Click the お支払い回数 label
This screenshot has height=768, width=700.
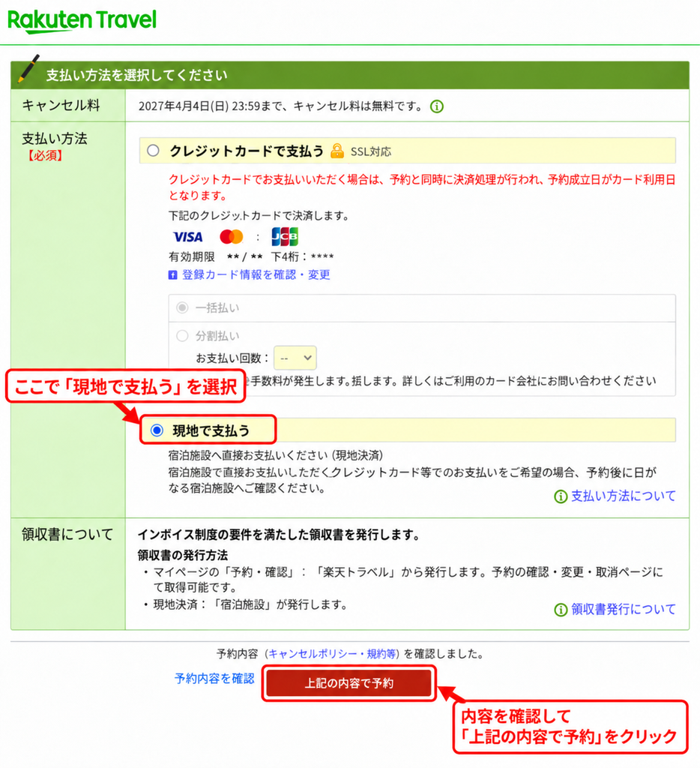point(232,358)
